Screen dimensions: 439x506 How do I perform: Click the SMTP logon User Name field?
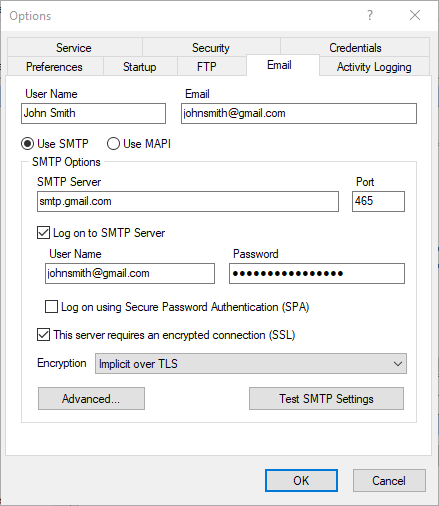[x=130, y=273]
